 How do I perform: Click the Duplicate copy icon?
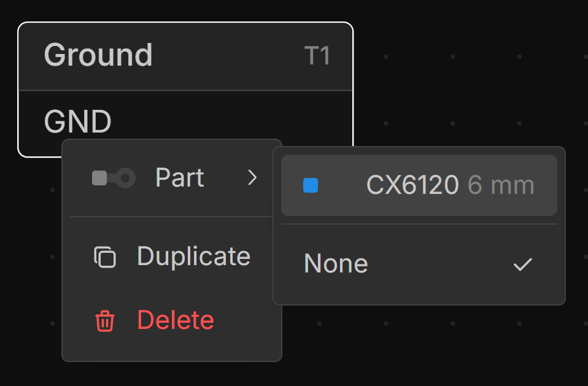105,257
